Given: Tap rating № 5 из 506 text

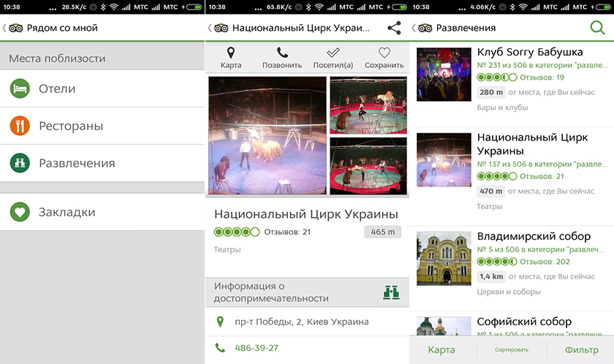Looking at the screenshot, I should 540,250.
